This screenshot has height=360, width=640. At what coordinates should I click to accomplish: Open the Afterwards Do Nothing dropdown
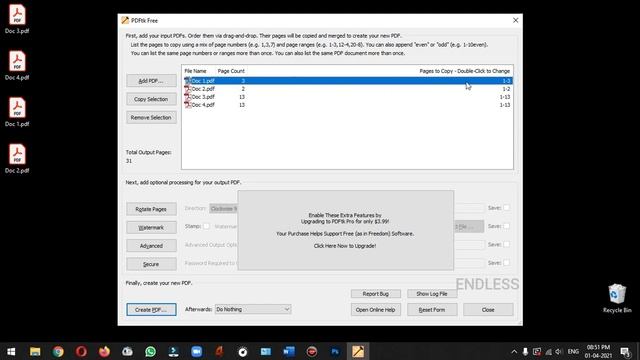click(x=253, y=309)
